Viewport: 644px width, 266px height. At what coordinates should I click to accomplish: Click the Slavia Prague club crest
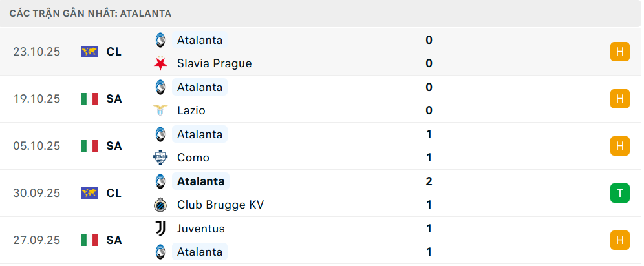[x=160, y=63]
